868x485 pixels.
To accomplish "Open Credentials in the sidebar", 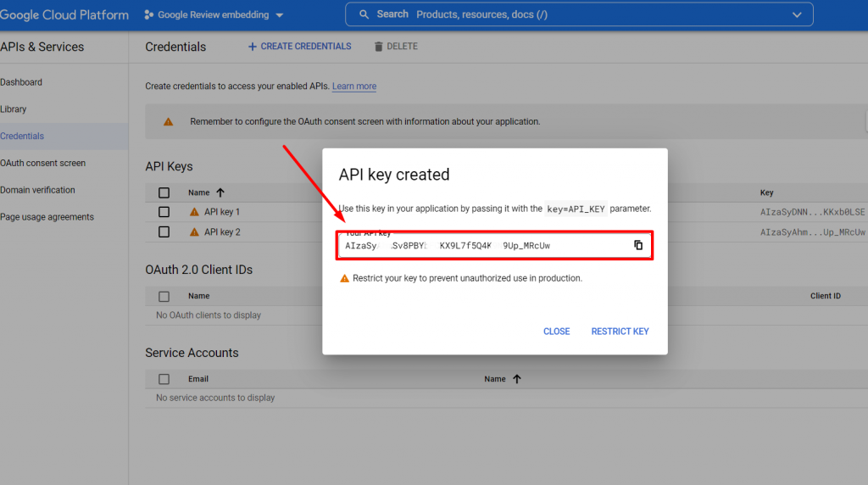I will pyautogui.click(x=22, y=137).
